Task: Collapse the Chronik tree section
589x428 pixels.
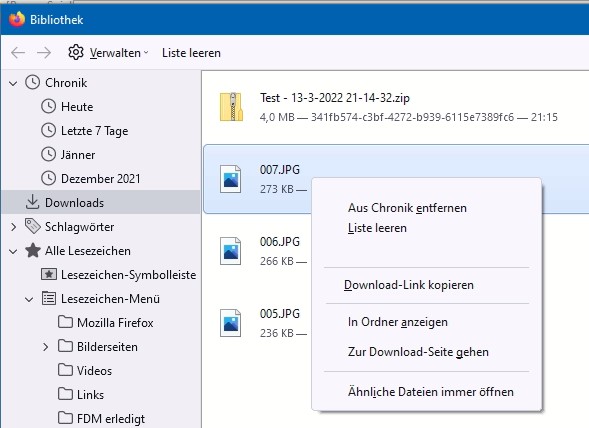Action: click(x=14, y=83)
